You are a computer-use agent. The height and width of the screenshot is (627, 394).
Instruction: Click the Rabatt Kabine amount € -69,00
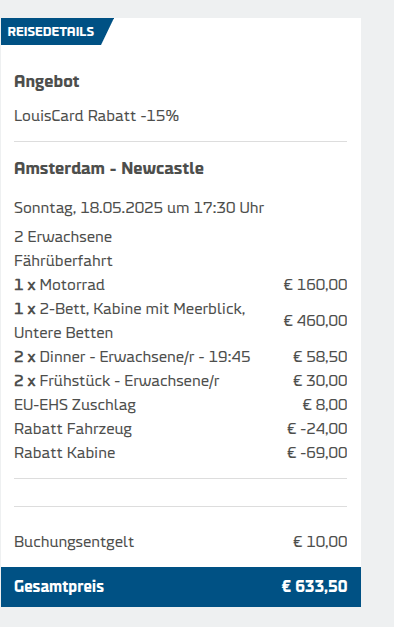click(317, 453)
